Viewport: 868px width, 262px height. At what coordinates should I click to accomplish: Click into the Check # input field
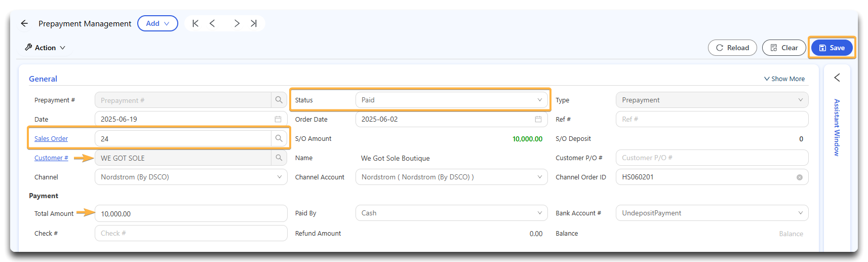(x=191, y=233)
